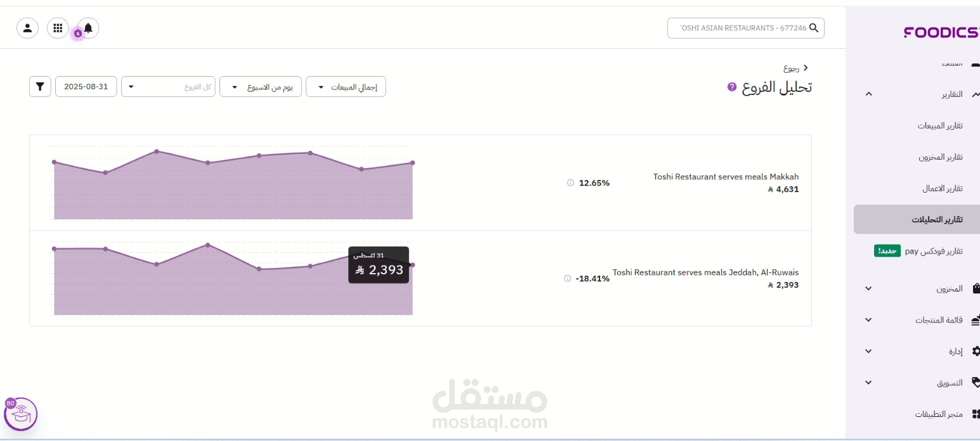Click first data point on Jeddah chart
The height and width of the screenshot is (441, 980).
54,248
